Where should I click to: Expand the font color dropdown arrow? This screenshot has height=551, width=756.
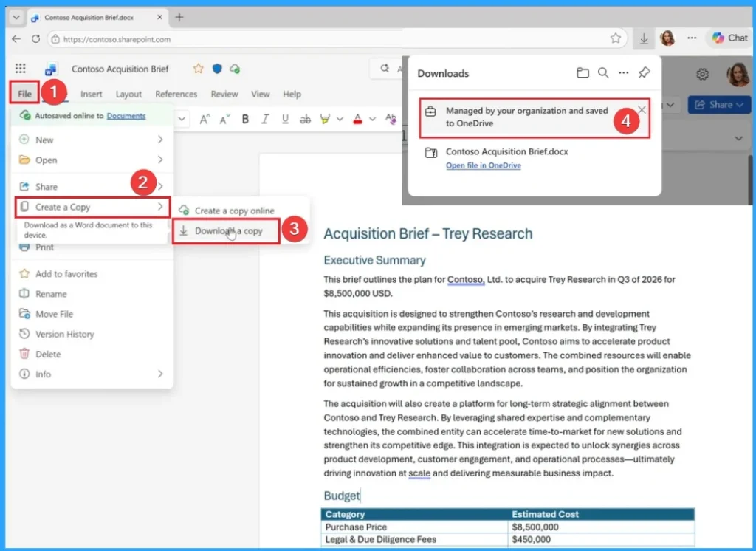point(373,119)
